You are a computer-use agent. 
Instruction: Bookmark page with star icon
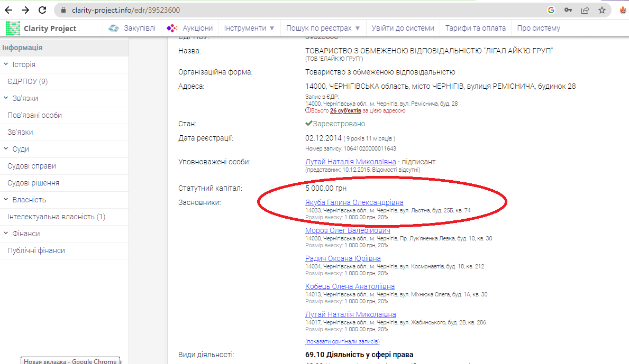(x=602, y=10)
